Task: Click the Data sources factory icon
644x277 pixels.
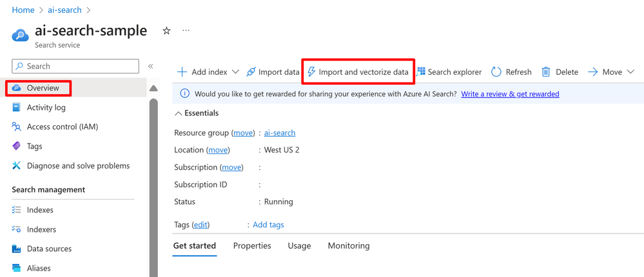Action: point(16,249)
